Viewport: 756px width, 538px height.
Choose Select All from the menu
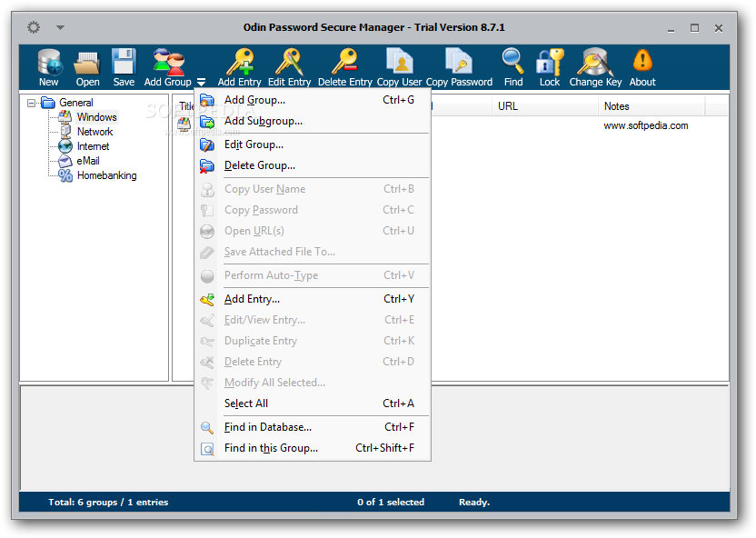pos(313,403)
